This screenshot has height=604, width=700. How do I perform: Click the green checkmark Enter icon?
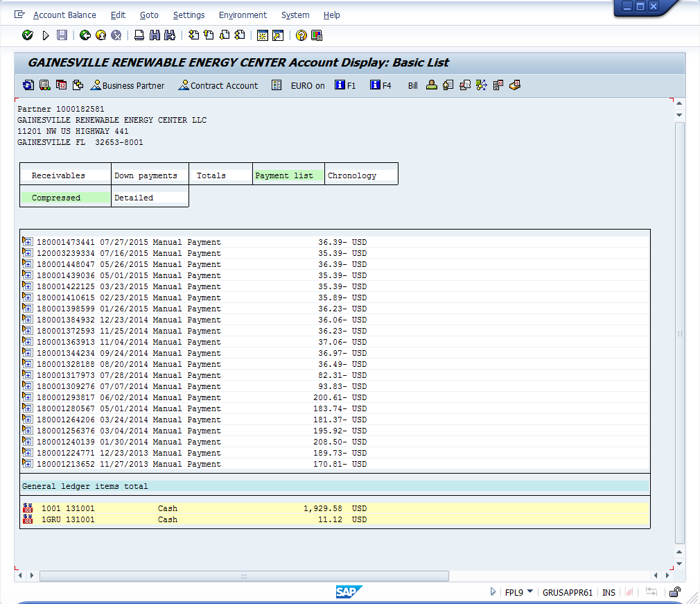(x=28, y=35)
